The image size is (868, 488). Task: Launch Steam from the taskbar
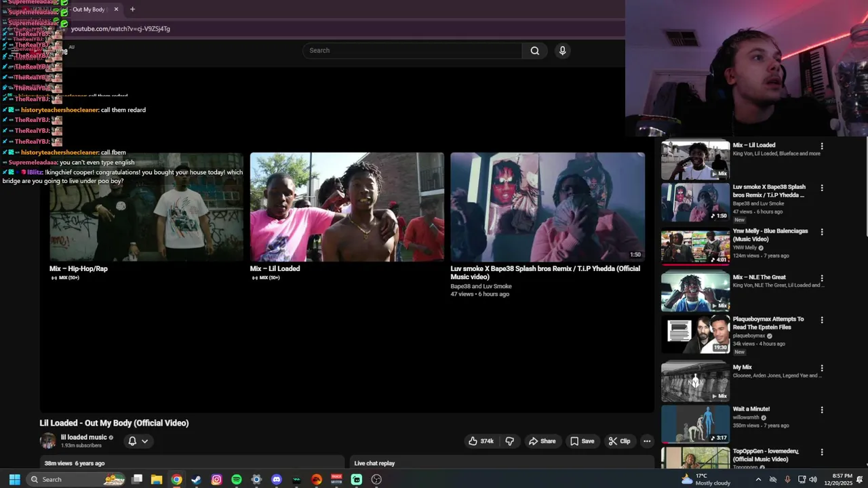(197, 479)
